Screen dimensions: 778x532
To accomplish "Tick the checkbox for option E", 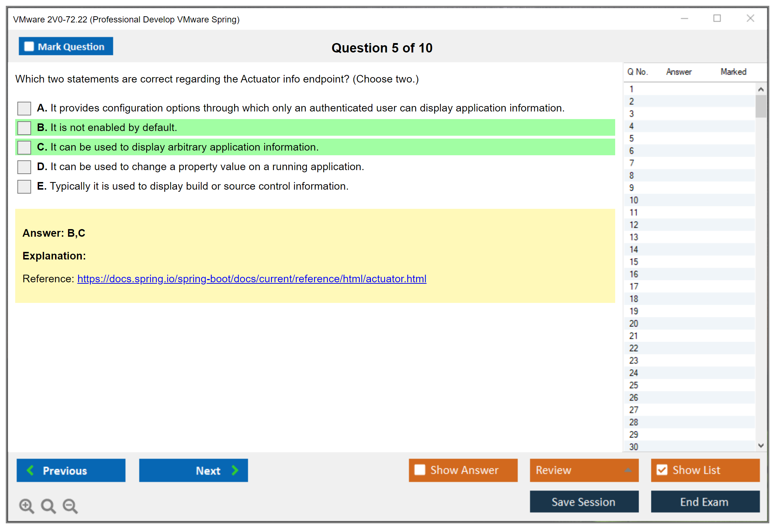I will (24, 186).
